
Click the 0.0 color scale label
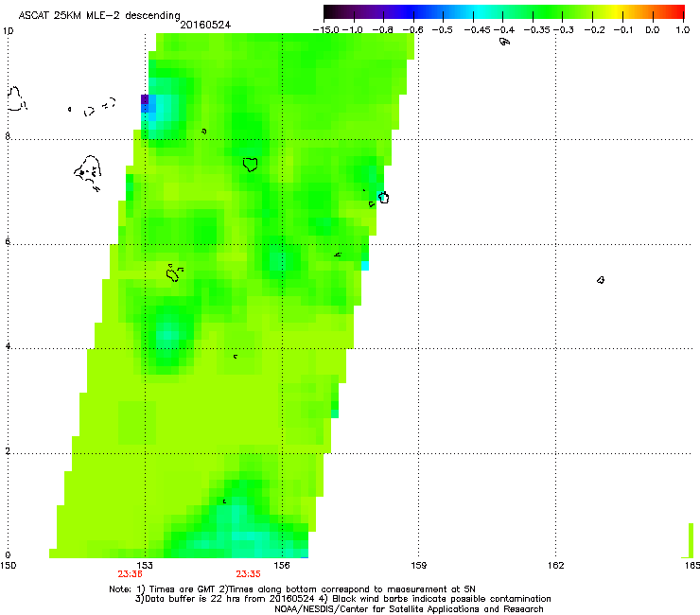click(x=653, y=30)
